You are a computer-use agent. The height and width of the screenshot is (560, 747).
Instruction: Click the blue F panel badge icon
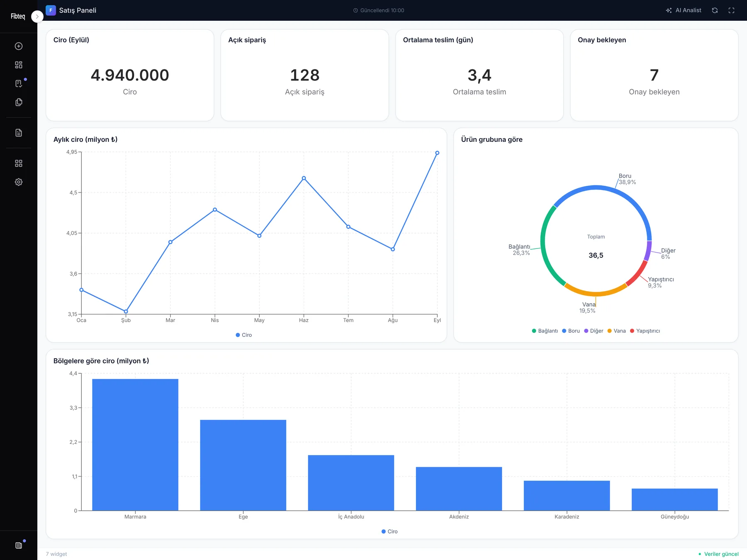coord(51,10)
